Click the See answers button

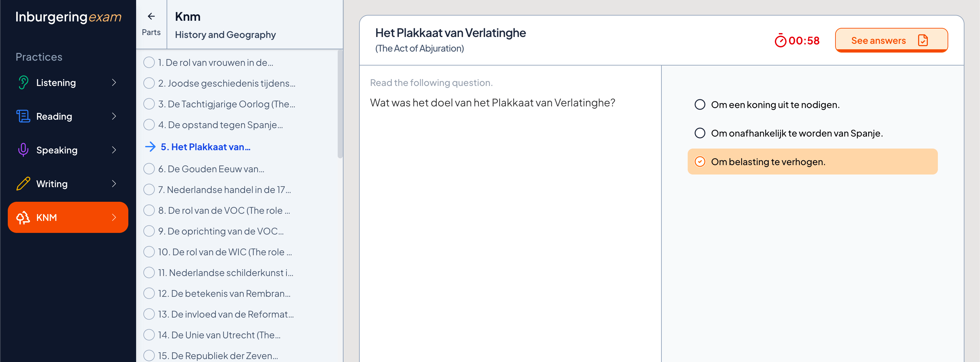pos(891,40)
